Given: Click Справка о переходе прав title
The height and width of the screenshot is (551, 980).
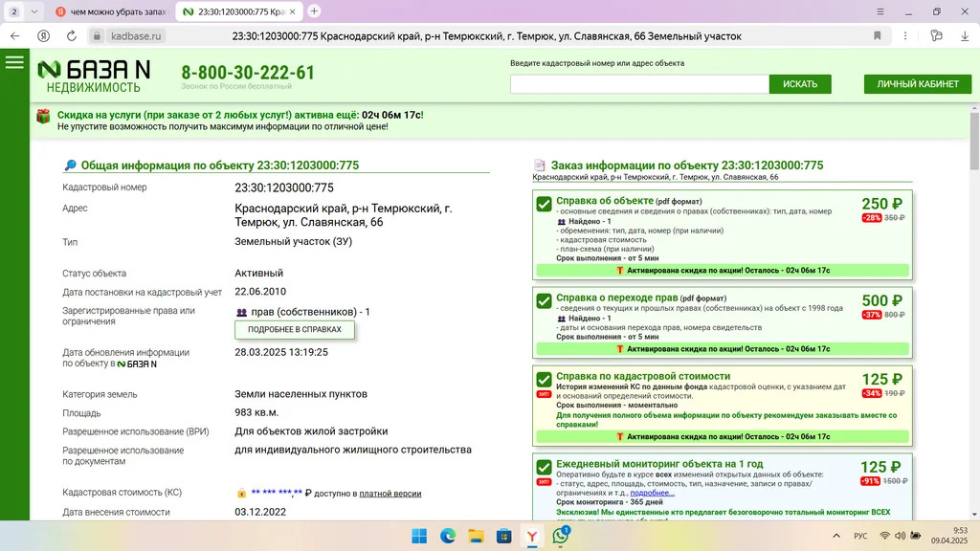Looking at the screenshot, I should pos(617,298).
